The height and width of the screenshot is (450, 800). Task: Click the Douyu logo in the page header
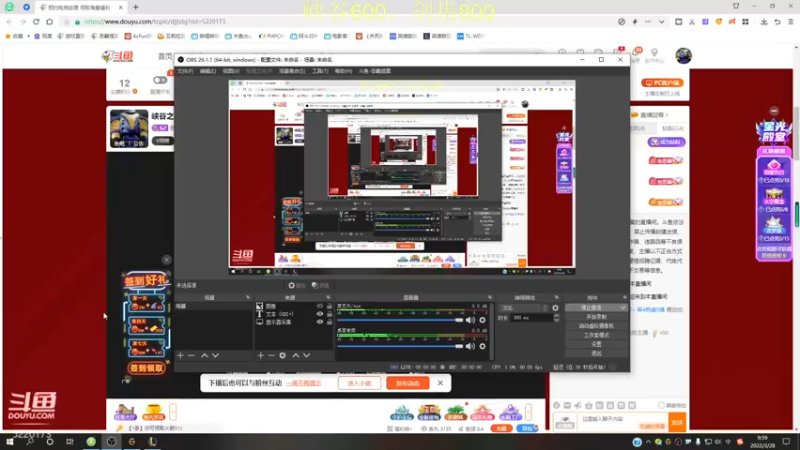118,56
